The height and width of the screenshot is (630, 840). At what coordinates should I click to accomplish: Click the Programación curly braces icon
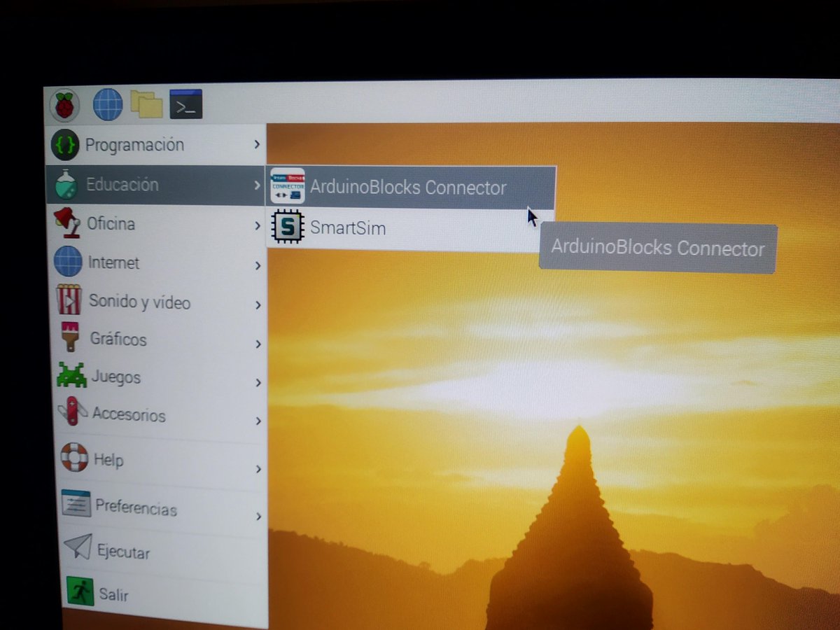65,146
